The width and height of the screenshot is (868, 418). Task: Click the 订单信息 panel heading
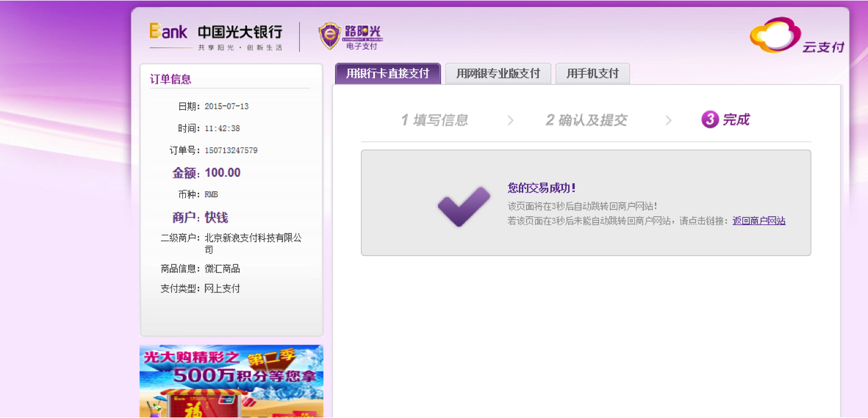(x=171, y=79)
